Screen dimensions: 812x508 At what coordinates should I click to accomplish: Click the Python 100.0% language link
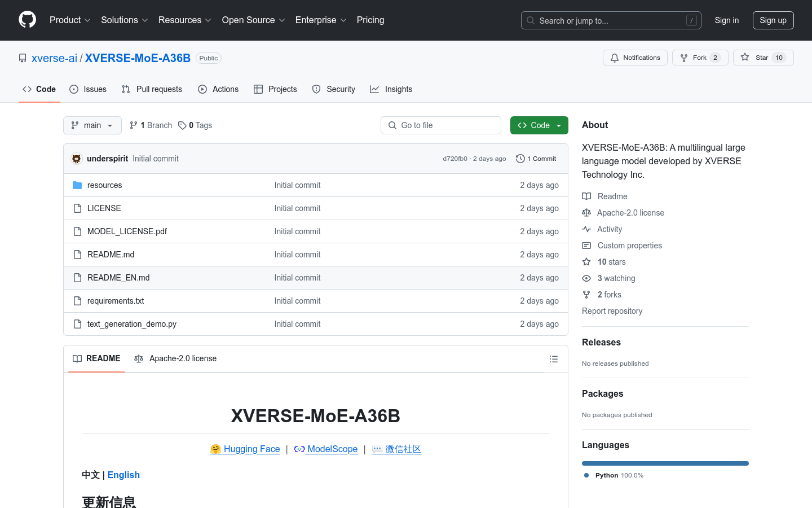614,475
